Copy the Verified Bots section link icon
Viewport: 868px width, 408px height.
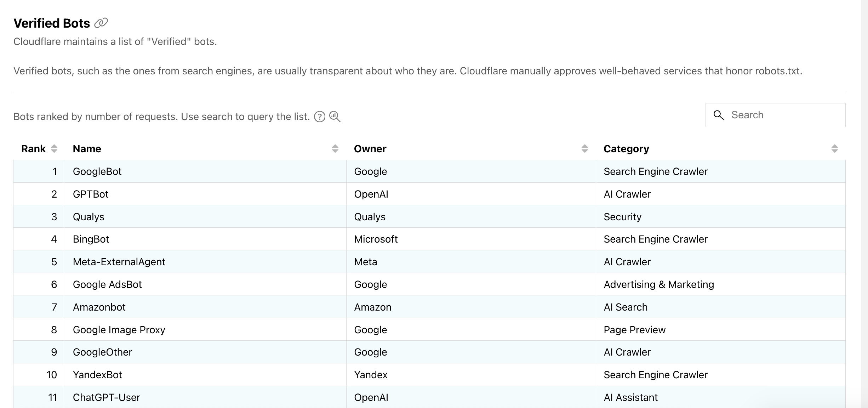(101, 23)
